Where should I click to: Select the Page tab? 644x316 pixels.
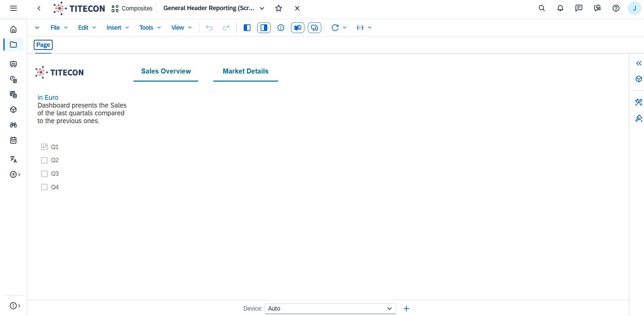pyautogui.click(x=43, y=45)
